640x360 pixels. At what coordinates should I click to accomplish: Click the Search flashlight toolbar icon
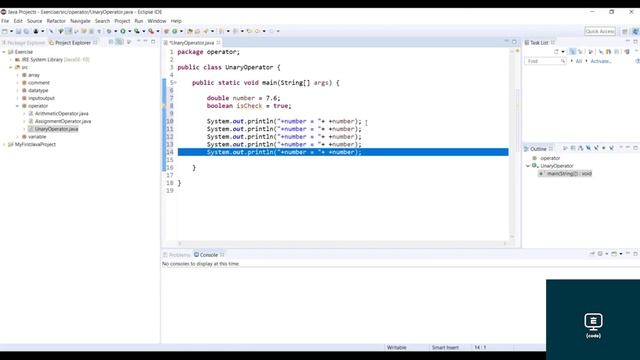click(x=206, y=31)
